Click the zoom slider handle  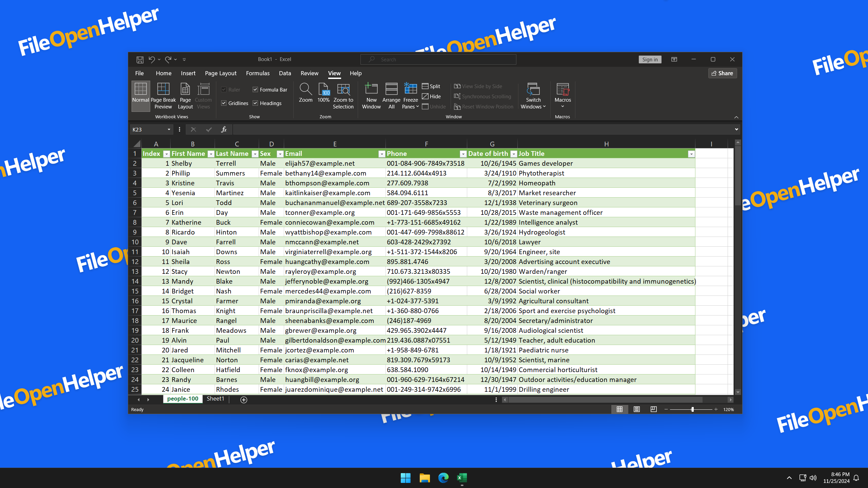[x=692, y=409]
